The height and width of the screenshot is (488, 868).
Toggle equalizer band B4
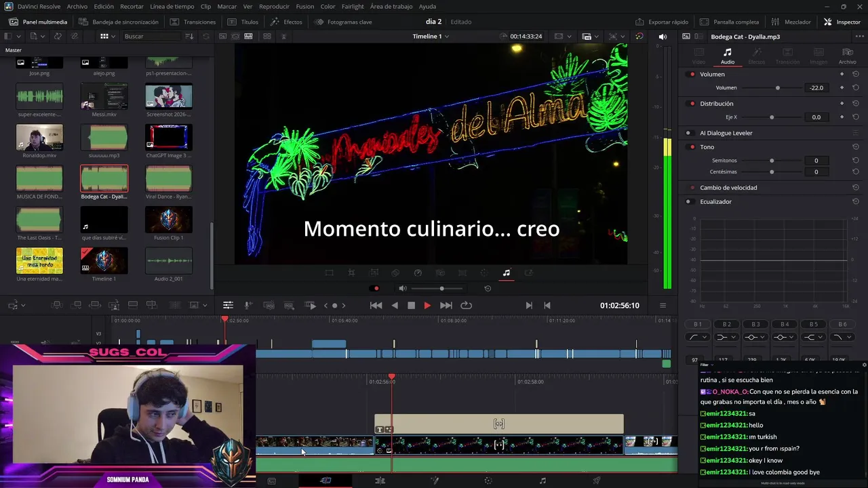click(x=785, y=325)
